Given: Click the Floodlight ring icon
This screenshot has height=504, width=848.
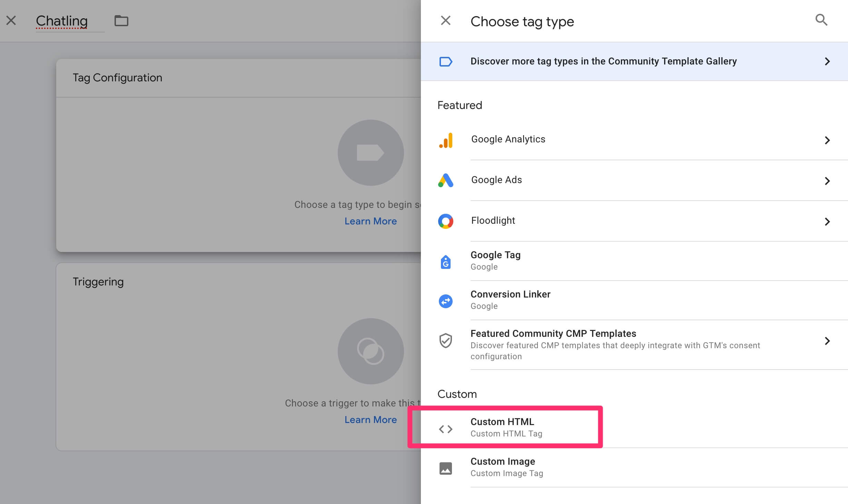Looking at the screenshot, I should pyautogui.click(x=445, y=221).
